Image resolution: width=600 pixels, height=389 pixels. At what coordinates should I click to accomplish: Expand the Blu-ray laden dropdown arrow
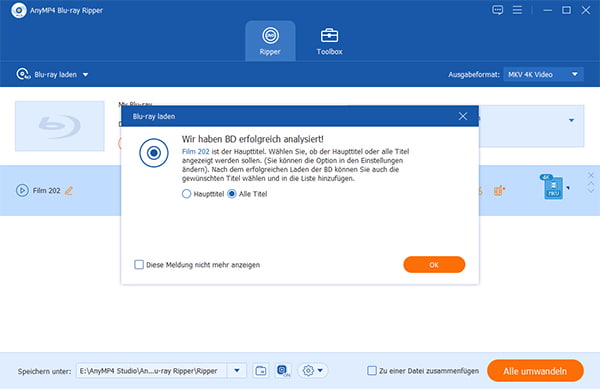click(85, 75)
